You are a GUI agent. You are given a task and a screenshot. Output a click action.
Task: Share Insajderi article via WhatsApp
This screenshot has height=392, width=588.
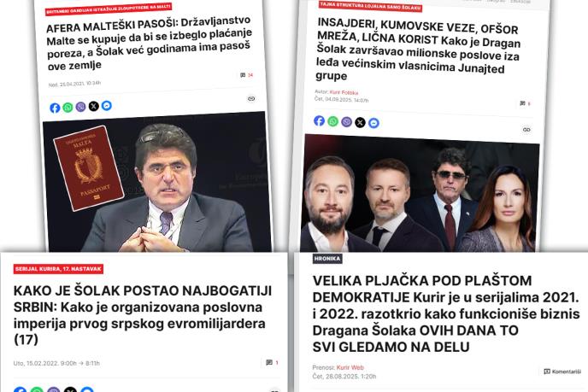click(333, 121)
